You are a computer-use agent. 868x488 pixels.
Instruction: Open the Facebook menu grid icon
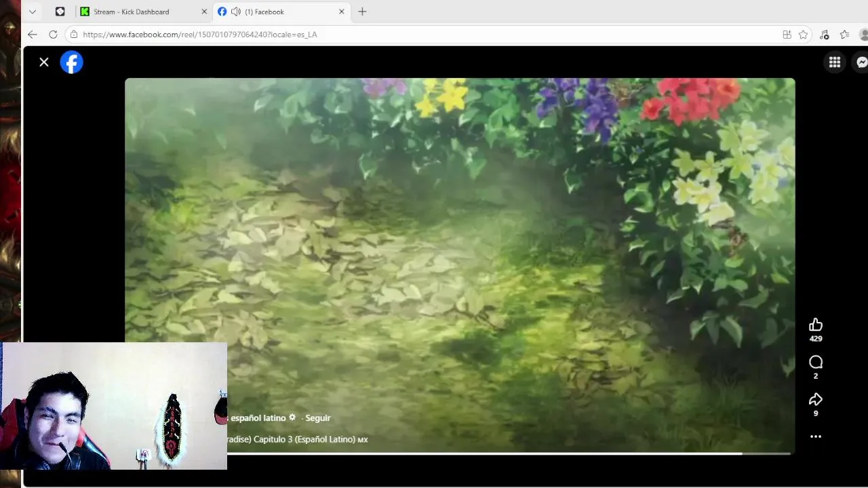click(835, 62)
